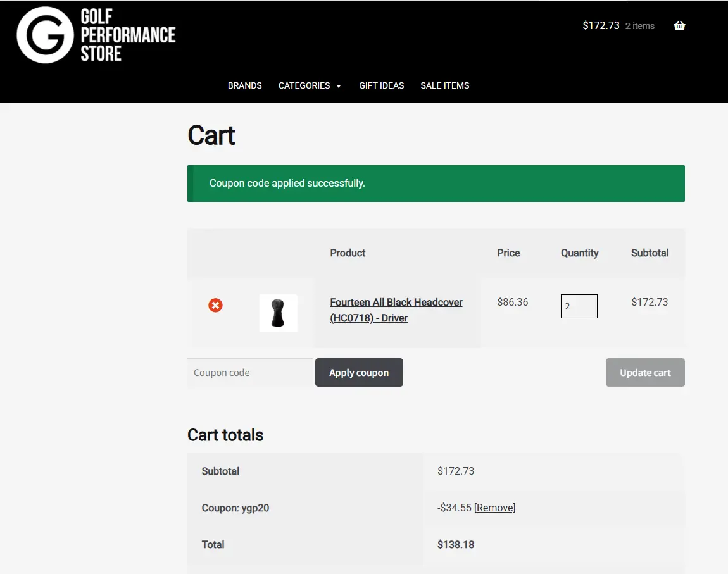Expand the Categories dropdown arrow

pos(339,86)
